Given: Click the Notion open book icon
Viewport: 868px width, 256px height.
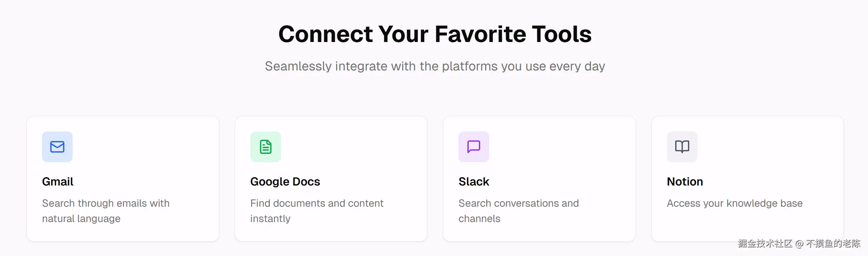Looking at the screenshot, I should [682, 147].
